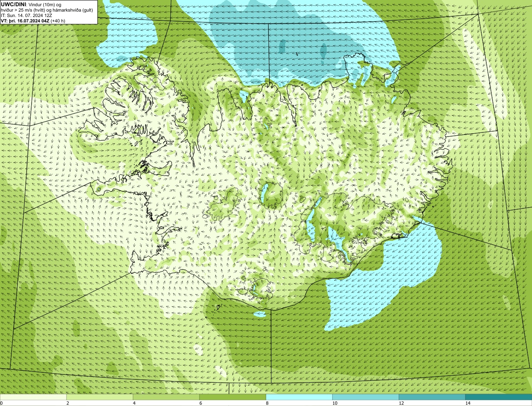Click the 10–12 m/s cyan legend swatch
Screen dimensions: 532x406
click(x=366, y=397)
